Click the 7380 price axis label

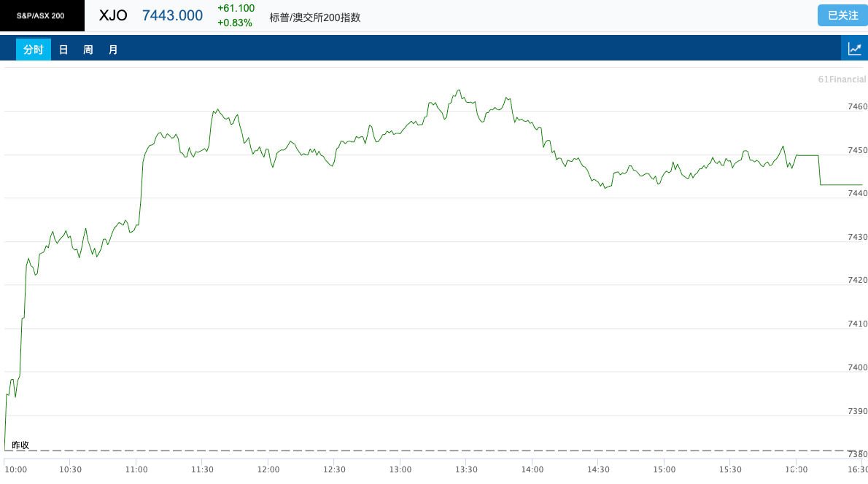pos(858,454)
